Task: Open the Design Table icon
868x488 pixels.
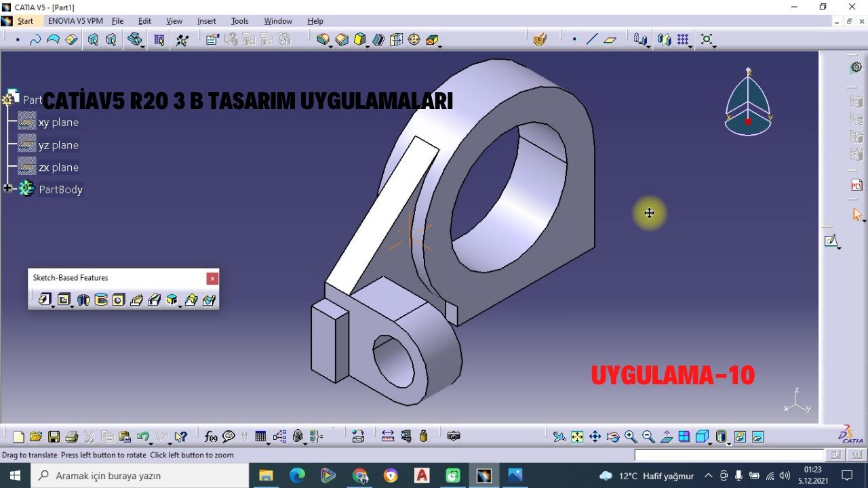Action: tap(261, 436)
